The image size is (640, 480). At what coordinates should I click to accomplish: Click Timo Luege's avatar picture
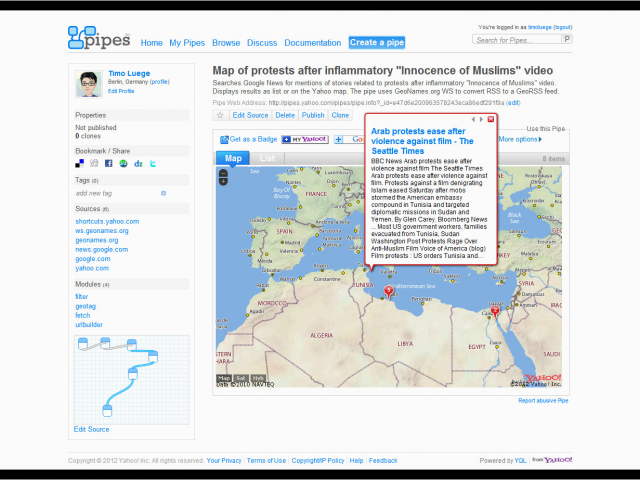click(x=89, y=84)
